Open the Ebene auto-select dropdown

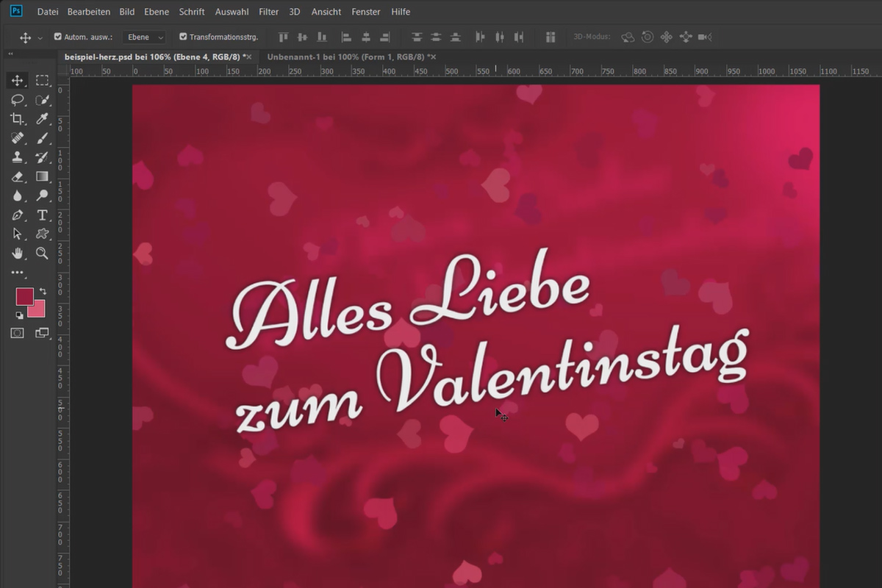[144, 37]
